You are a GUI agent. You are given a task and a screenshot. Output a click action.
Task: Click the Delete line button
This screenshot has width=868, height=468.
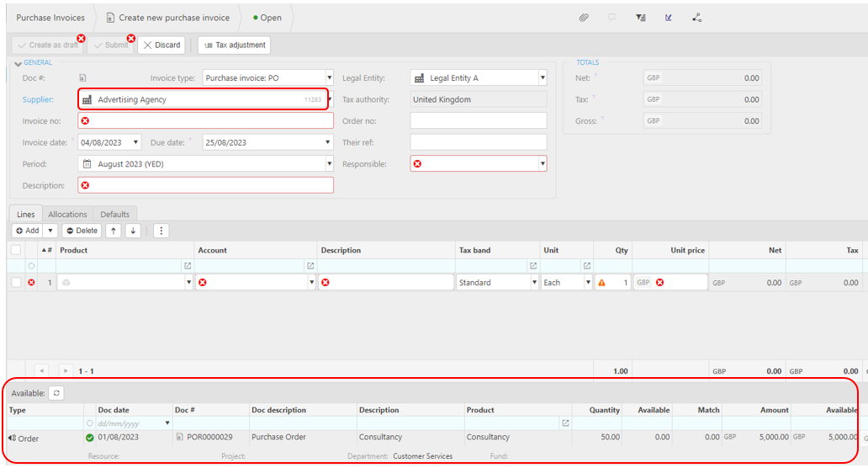coord(82,231)
